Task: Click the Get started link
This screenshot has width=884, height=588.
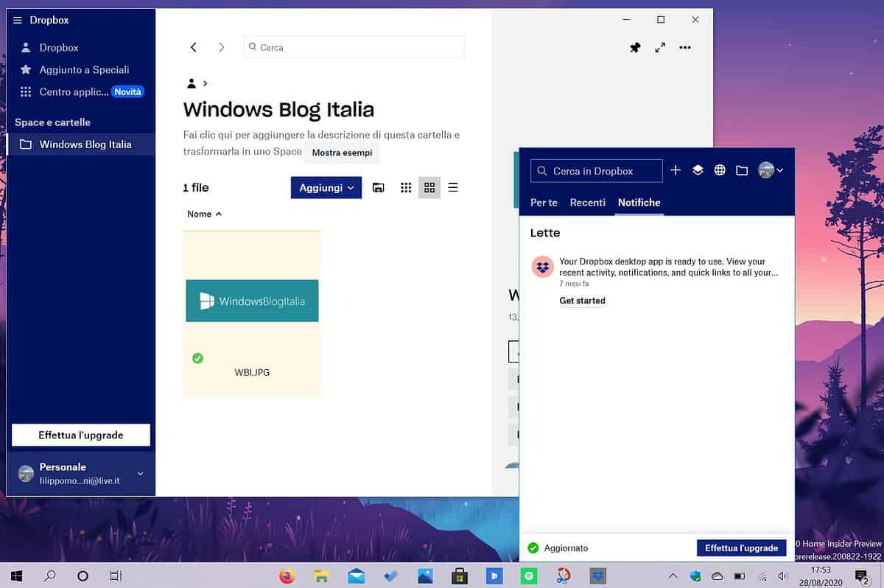Action: coord(582,301)
